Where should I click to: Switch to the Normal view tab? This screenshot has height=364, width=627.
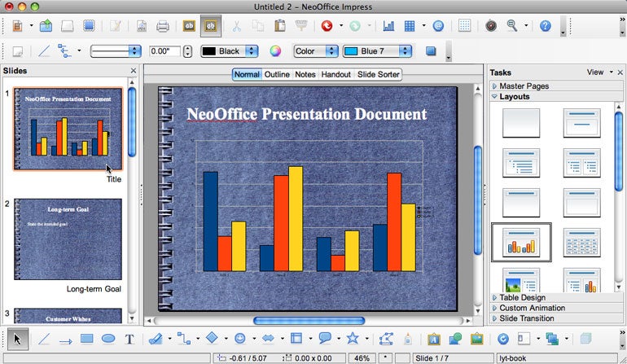(x=247, y=74)
